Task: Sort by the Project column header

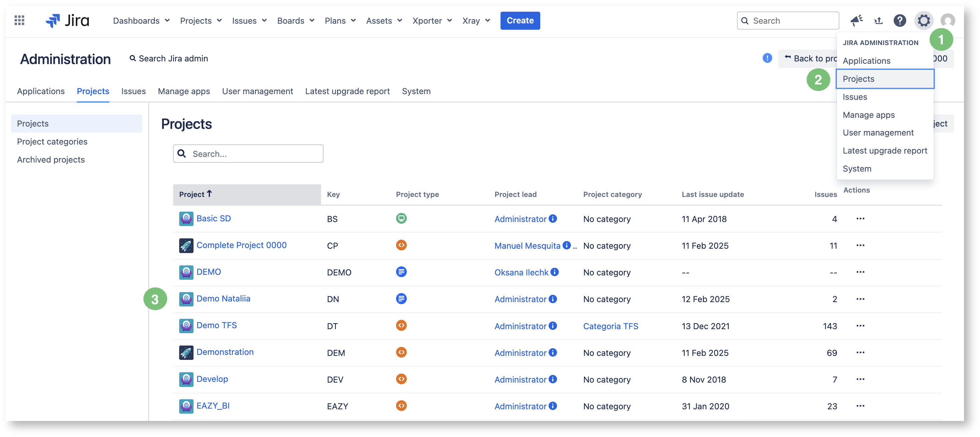Action: pos(247,194)
